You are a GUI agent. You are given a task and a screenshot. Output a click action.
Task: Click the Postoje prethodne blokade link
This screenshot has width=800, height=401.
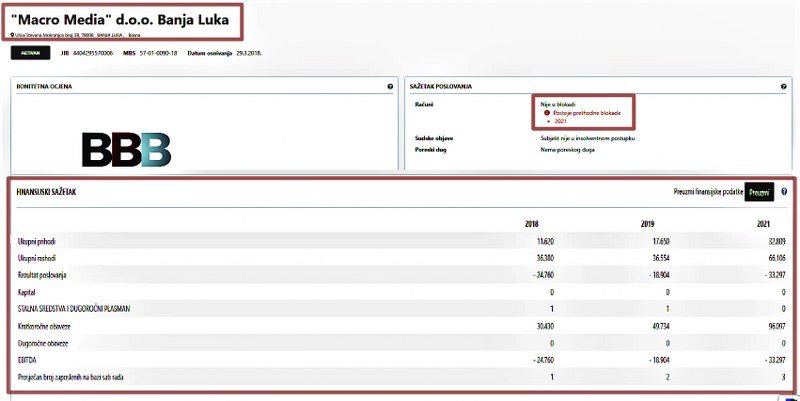click(587, 113)
